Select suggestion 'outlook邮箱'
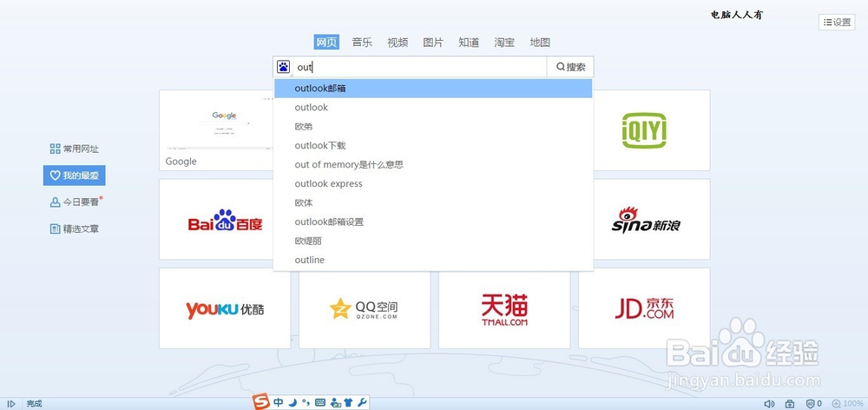This screenshot has height=410, width=868. (433, 88)
